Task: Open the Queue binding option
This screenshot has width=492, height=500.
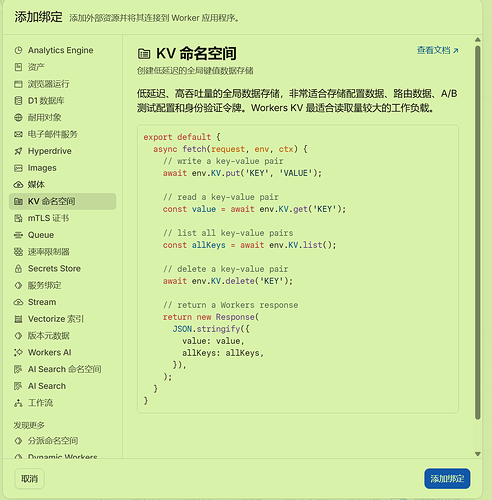Action: pyautogui.click(x=63, y=235)
